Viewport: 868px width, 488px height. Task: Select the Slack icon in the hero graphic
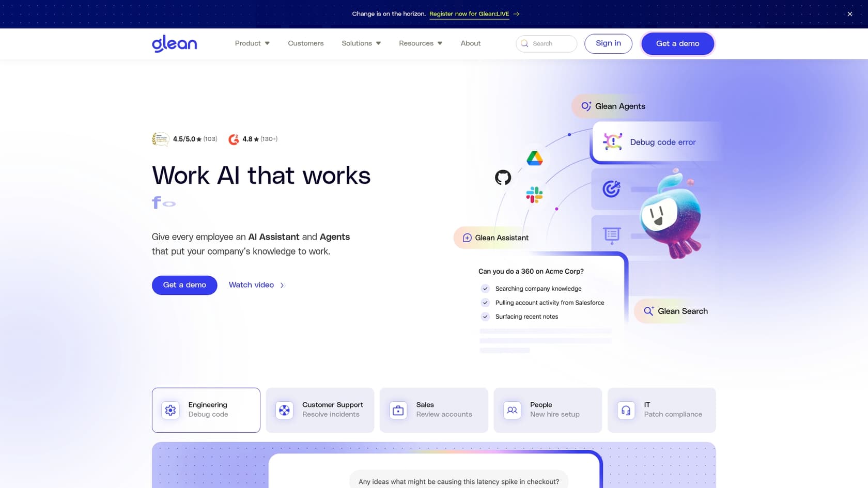(535, 195)
